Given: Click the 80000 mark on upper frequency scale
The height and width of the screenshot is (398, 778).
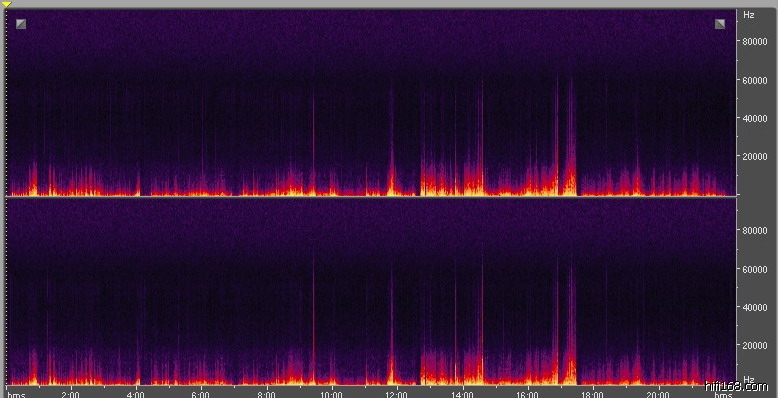Looking at the screenshot, I should click(x=754, y=41).
